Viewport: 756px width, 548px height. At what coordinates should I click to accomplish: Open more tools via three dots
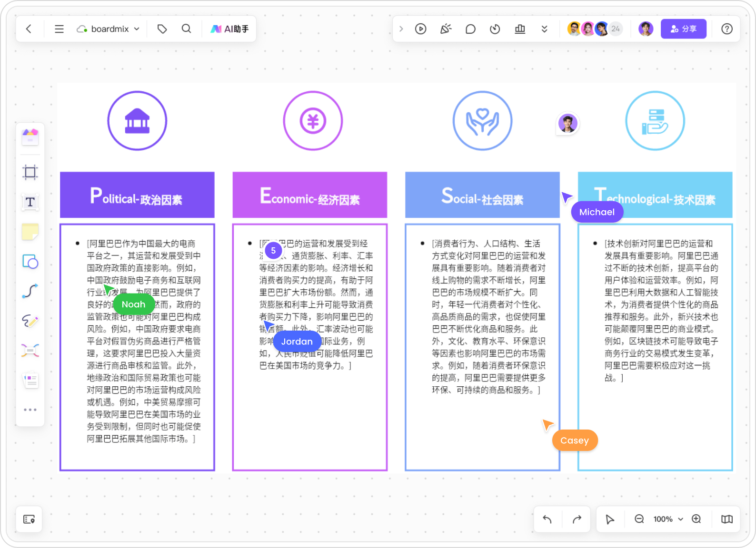[x=30, y=410]
